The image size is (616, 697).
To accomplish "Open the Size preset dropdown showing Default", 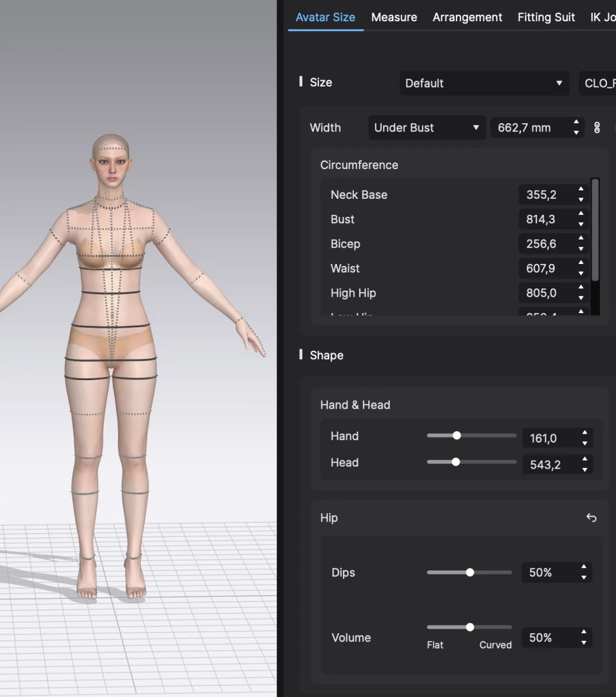I will tap(484, 83).
